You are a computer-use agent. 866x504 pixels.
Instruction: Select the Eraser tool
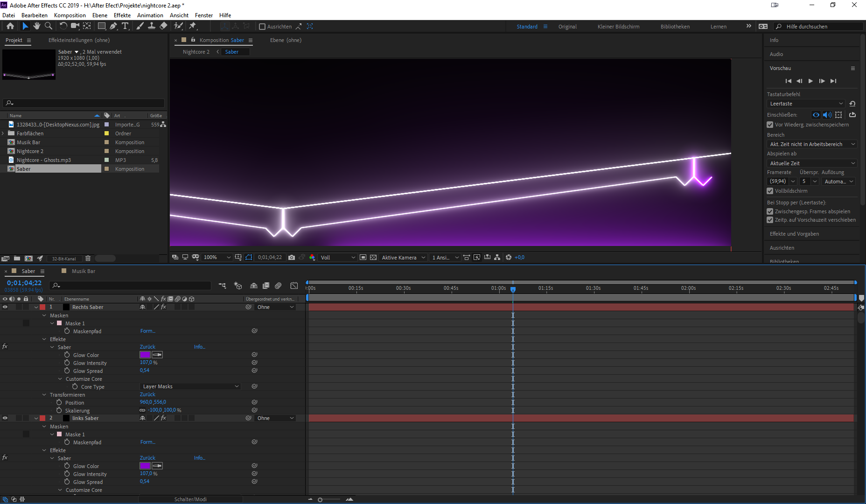163,26
